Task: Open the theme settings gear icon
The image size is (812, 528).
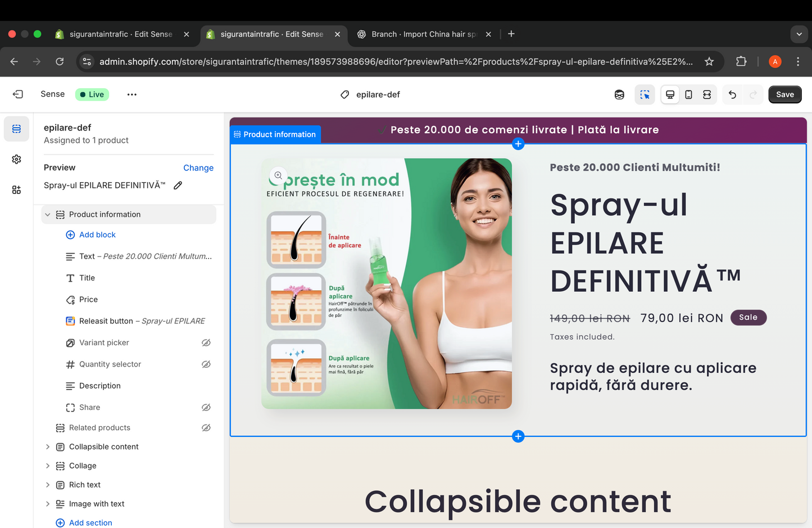Action: [16, 160]
